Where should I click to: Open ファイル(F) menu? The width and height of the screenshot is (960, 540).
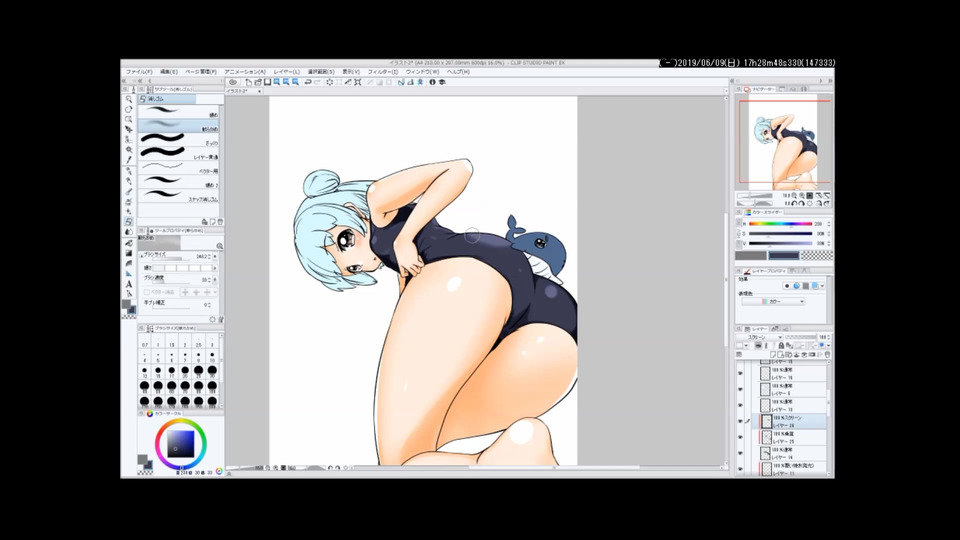click(139, 72)
